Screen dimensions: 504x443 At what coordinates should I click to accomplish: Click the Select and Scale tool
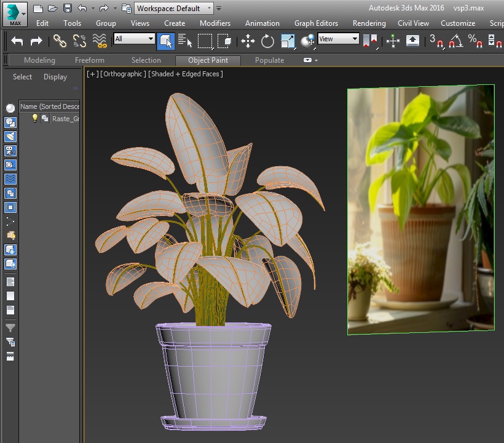(288, 41)
